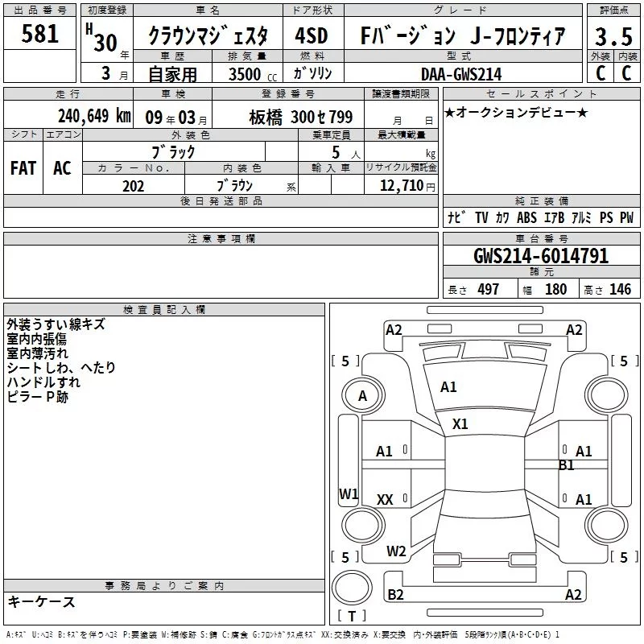
Task: Select the X1 mark on the windshield
Action: (x=460, y=424)
